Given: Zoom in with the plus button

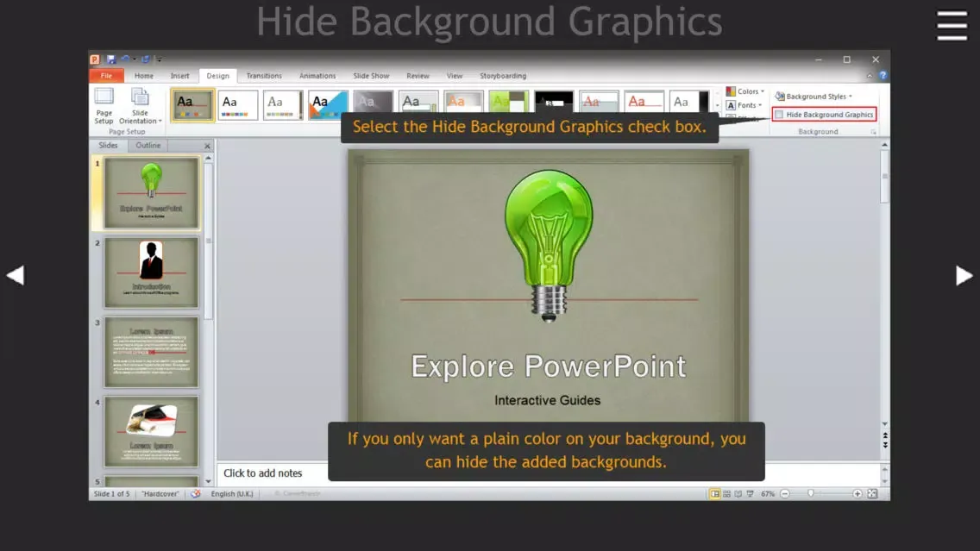Looking at the screenshot, I should coord(857,493).
